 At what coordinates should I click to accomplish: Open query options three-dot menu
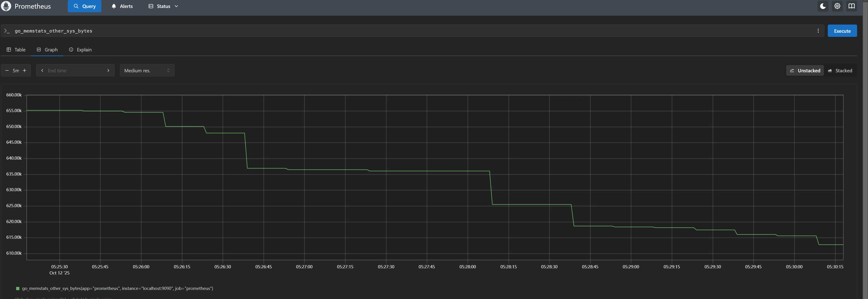coord(818,31)
